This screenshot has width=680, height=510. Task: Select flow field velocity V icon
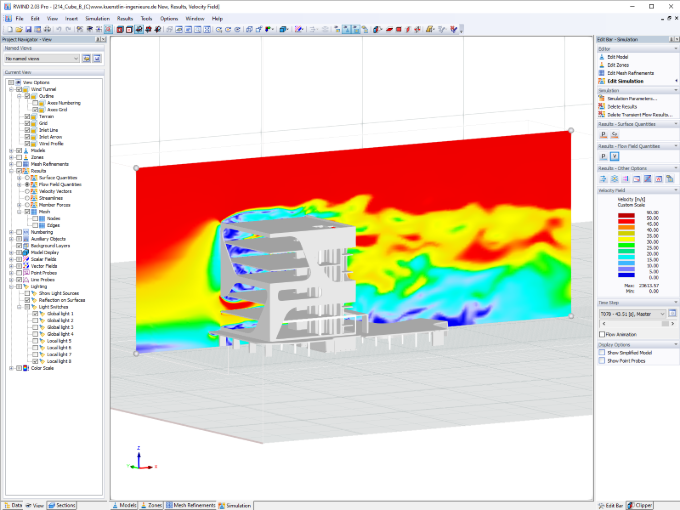pyautogui.click(x=614, y=157)
